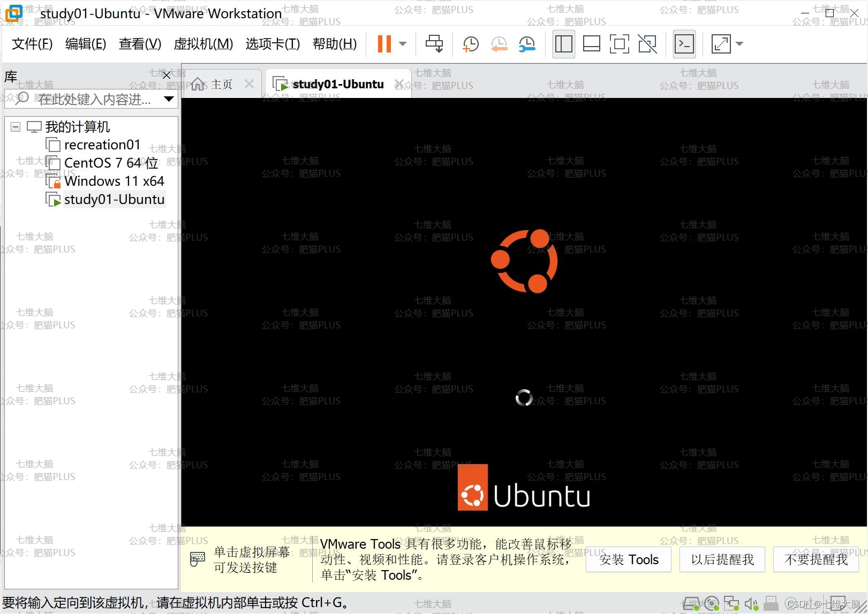Click the home icon on the 主页 tab

pos(198,84)
